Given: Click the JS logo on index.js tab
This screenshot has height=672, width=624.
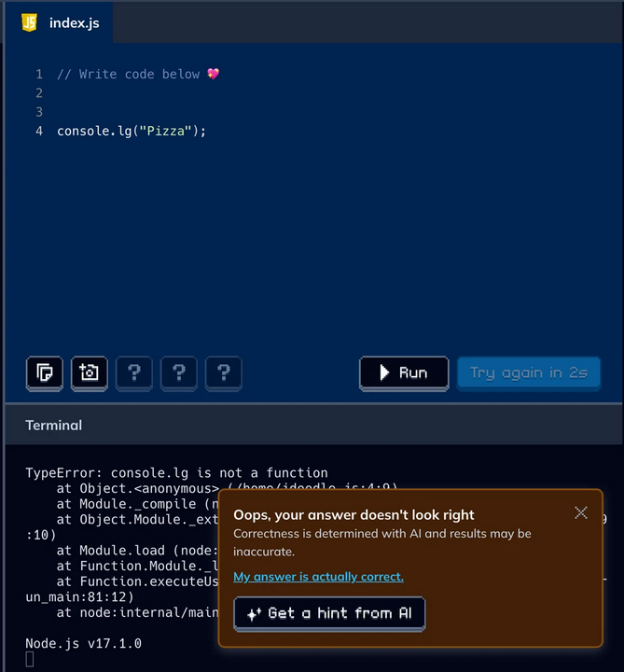Looking at the screenshot, I should pyautogui.click(x=29, y=22).
